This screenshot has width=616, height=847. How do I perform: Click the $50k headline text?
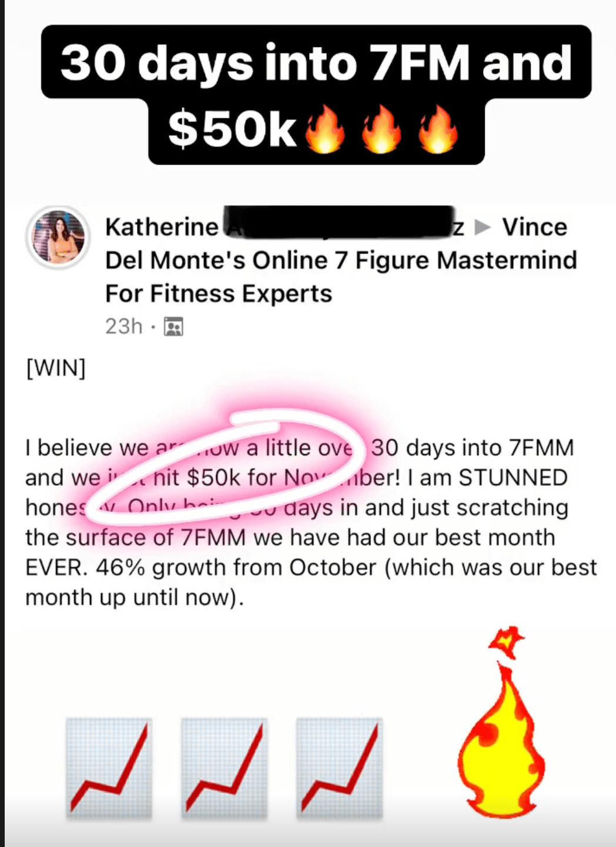(232, 130)
